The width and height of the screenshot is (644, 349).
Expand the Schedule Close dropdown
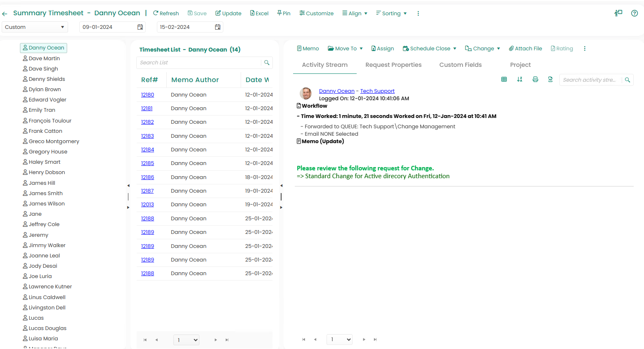pyautogui.click(x=429, y=49)
